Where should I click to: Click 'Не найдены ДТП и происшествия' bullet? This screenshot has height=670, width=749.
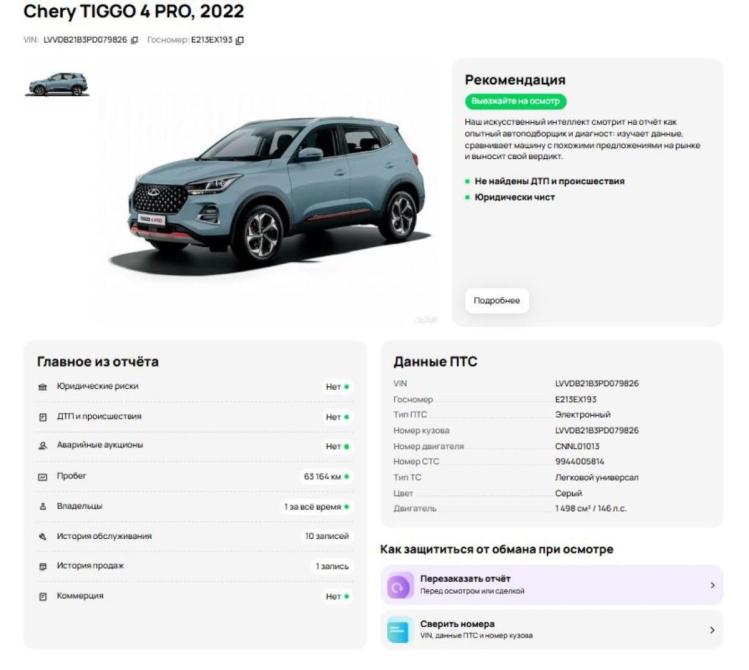[x=549, y=181]
